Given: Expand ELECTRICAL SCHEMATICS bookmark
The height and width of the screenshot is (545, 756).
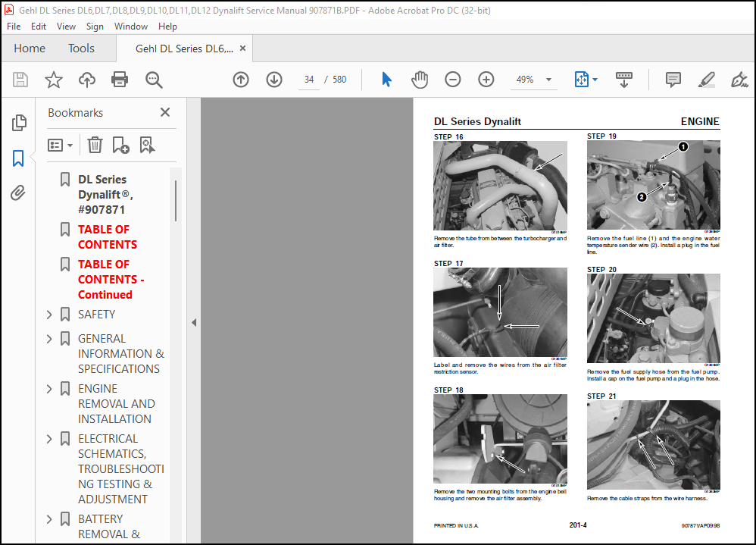Looking at the screenshot, I should 49,439.
